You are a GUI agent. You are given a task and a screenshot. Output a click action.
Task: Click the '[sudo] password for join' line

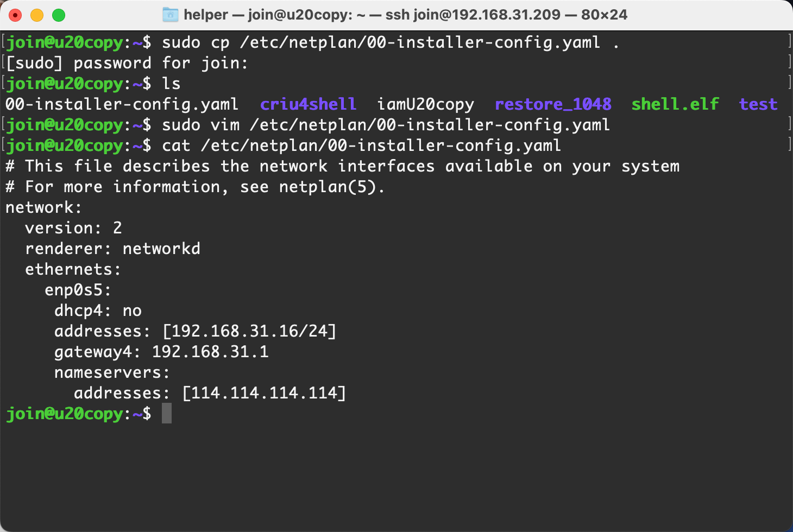[127, 63]
